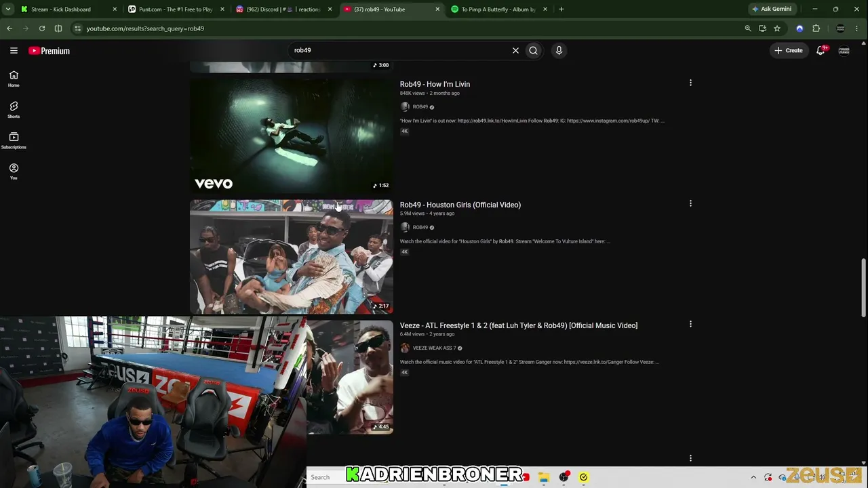Toggle Chrome split view icon
Image resolution: width=868 pixels, height=488 pixels.
pyautogui.click(x=58, y=28)
